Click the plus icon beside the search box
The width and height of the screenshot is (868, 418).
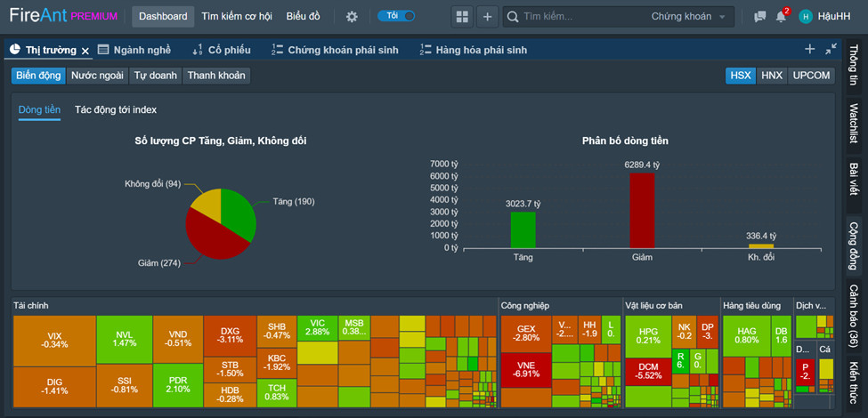click(488, 17)
